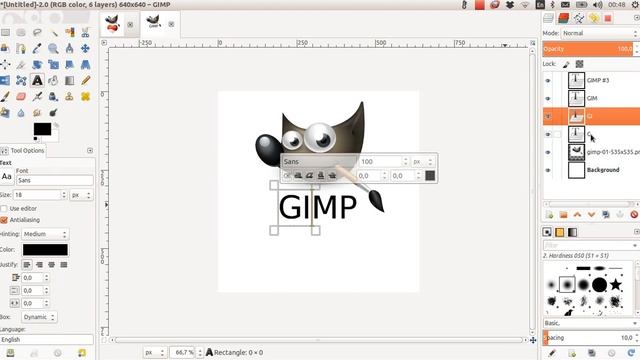Switch to the Channels dock tab
The height and width of the screenshot is (360, 640).
(564, 18)
